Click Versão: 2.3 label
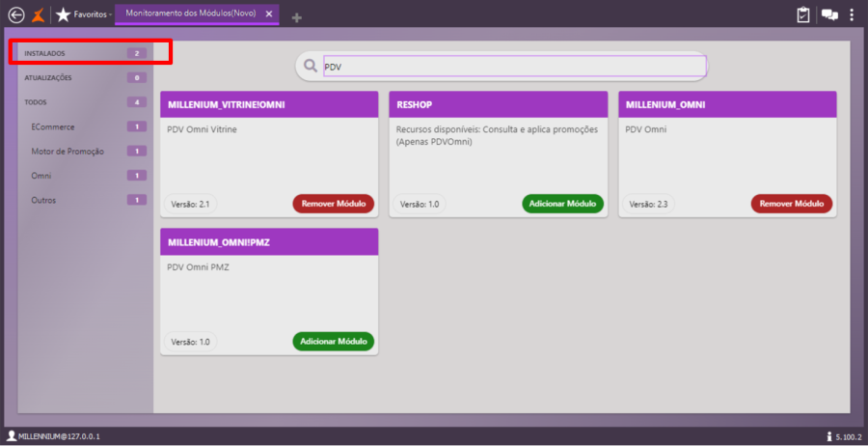The image size is (868, 446). point(649,204)
